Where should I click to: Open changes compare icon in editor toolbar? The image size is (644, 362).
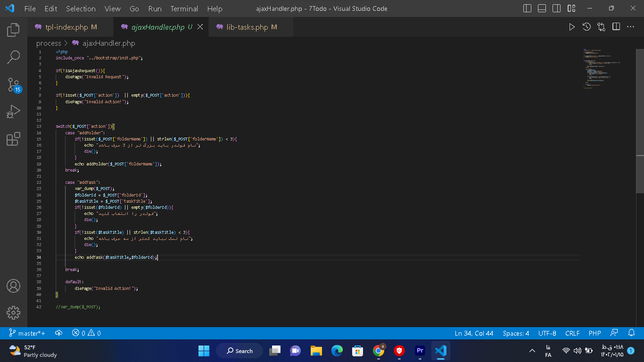coord(601,27)
